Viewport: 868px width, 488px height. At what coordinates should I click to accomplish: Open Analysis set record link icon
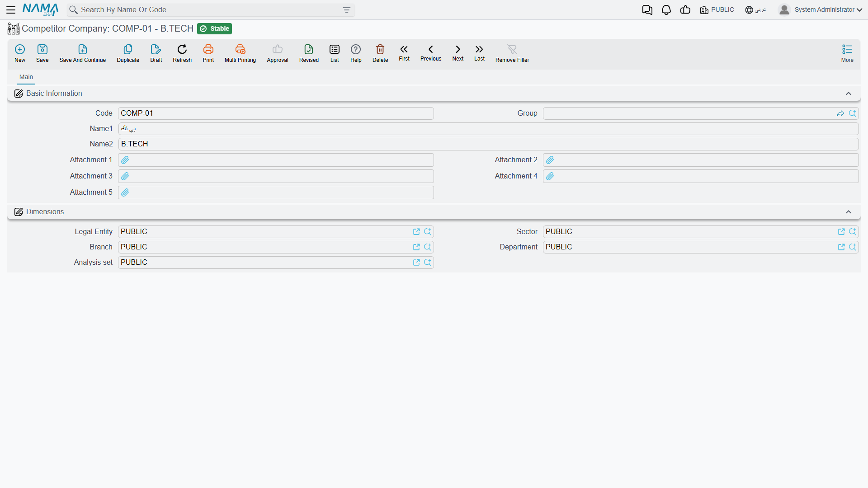(x=416, y=263)
